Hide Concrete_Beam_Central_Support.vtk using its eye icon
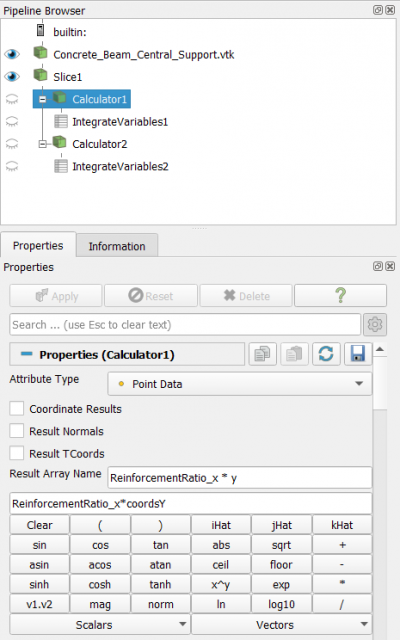 12,54
